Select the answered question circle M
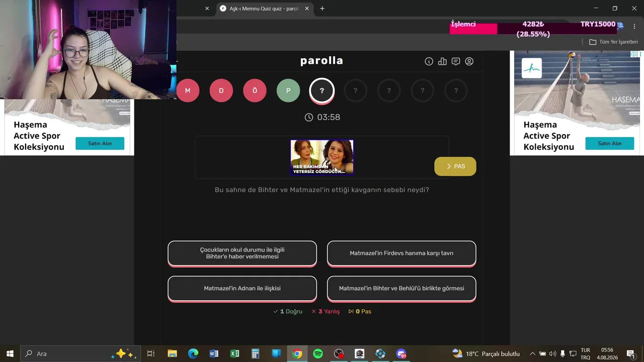Screen dimensions: 644x362 tap(188, 90)
